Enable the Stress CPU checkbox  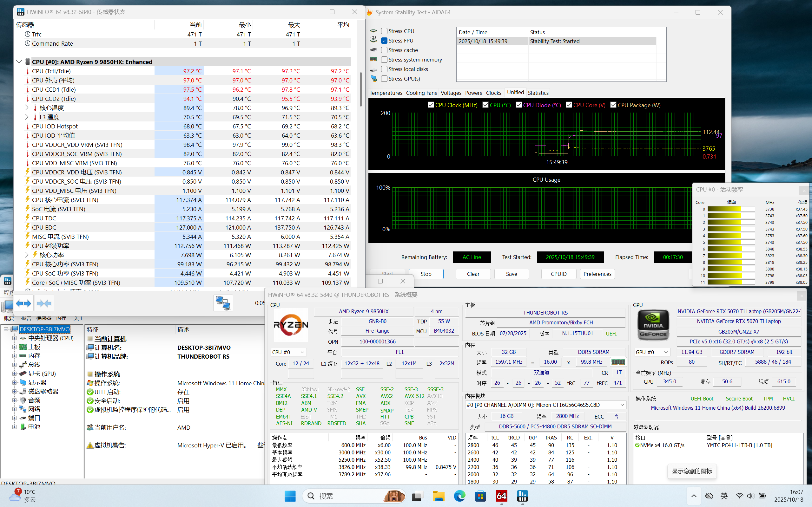coord(384,31)
